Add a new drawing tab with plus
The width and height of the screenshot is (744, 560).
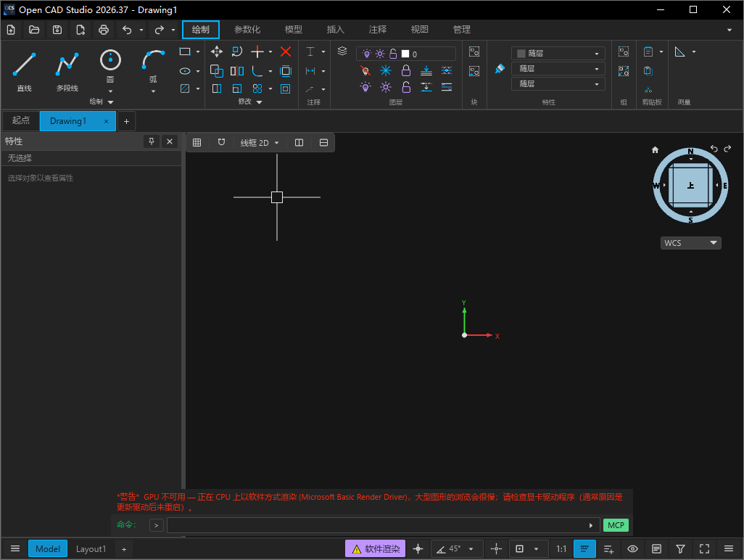coord(126,121)
